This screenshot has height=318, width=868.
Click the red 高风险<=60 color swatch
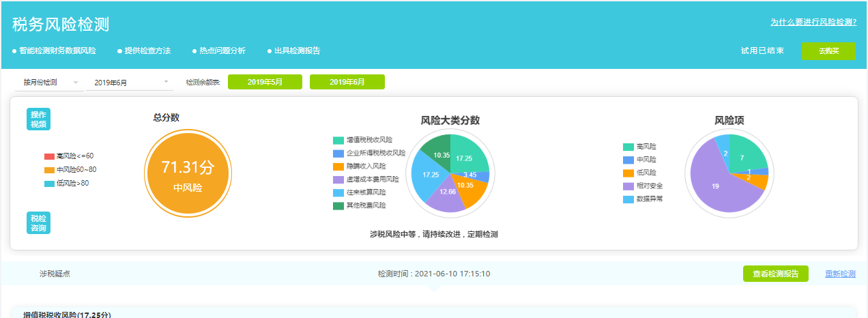[49, 156]
